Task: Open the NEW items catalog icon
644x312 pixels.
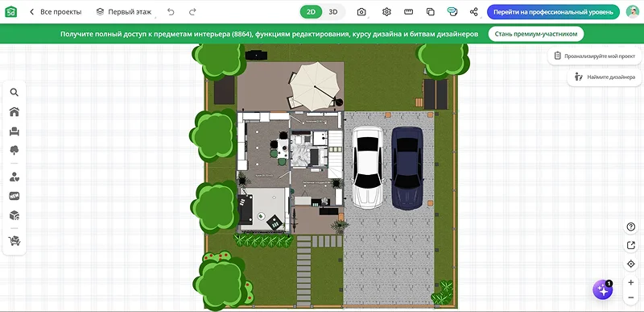Action: (x=14, y=196)
